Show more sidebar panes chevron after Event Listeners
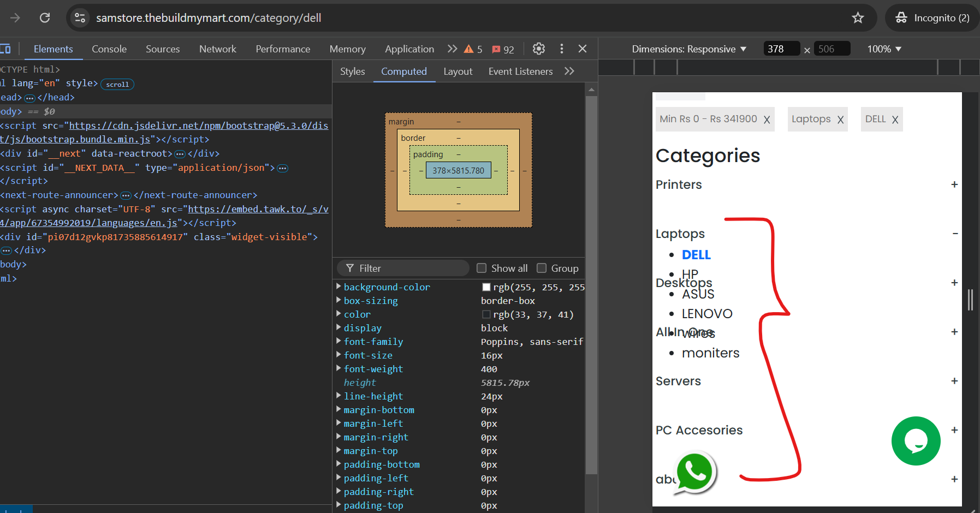The height and width of the screenshot is (513, 980). [x=569, y=71]
